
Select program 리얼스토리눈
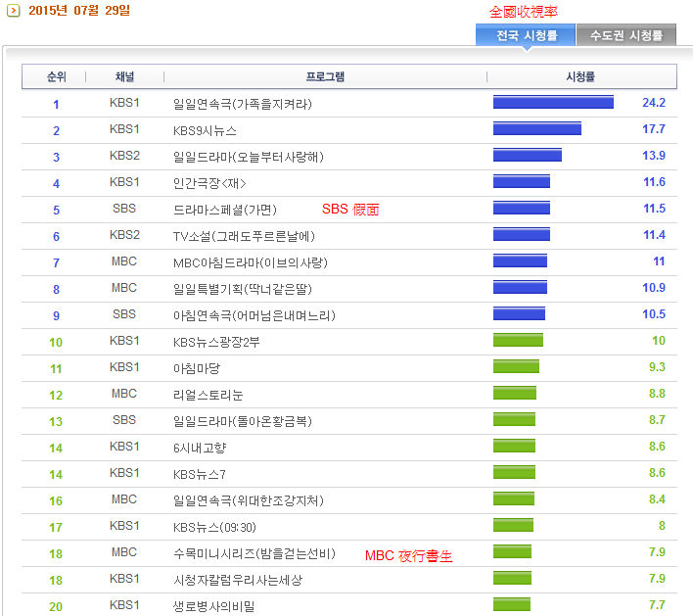(208, 395)
